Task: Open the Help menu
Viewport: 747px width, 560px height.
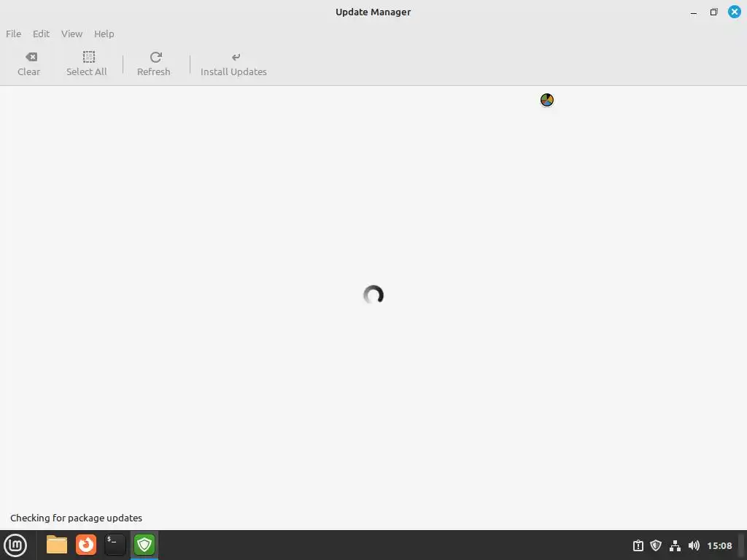Action: tap(104, 34)
